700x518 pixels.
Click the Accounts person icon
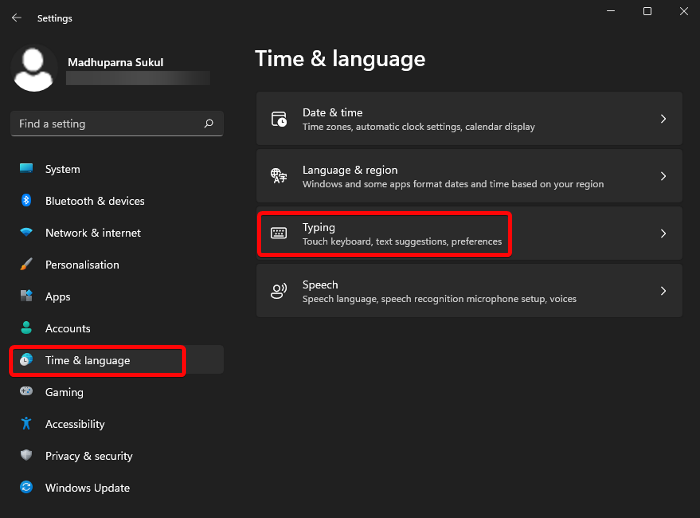click(x=27, y=328)
